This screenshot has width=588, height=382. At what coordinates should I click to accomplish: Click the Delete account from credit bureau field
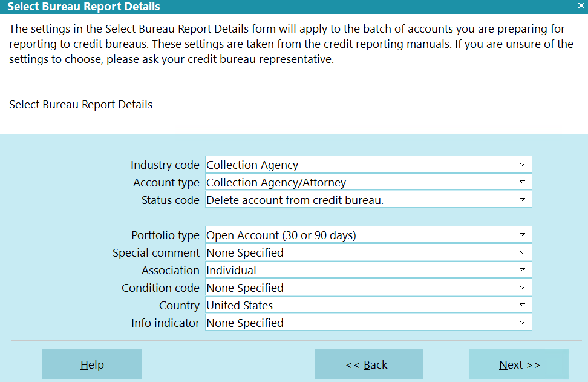click(x=368, y=200)
